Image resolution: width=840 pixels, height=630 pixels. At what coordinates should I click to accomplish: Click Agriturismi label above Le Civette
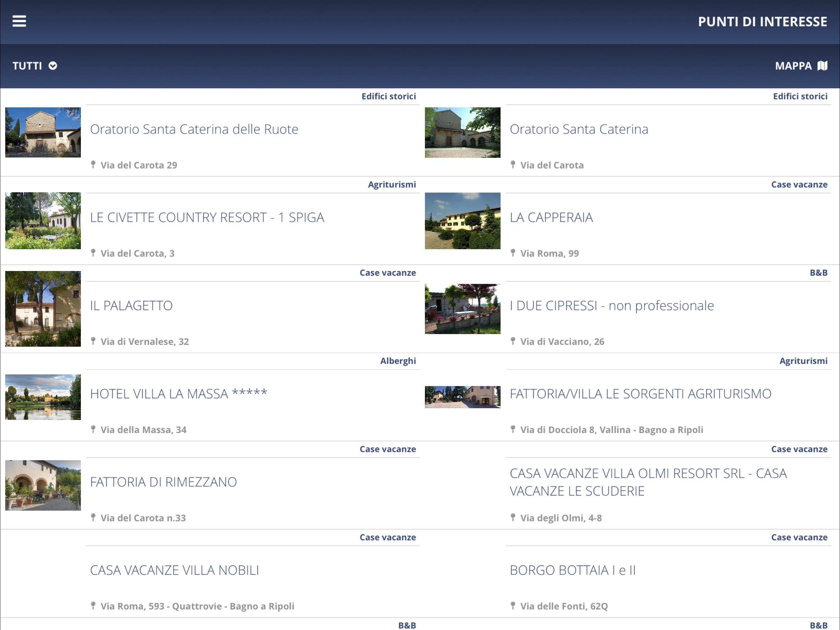pyautogui.click(x=392, y=185)
